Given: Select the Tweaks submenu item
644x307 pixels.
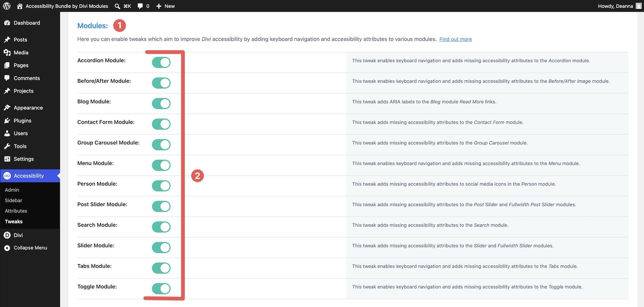Looking at the screenshot, I should [x=14, y=222].
